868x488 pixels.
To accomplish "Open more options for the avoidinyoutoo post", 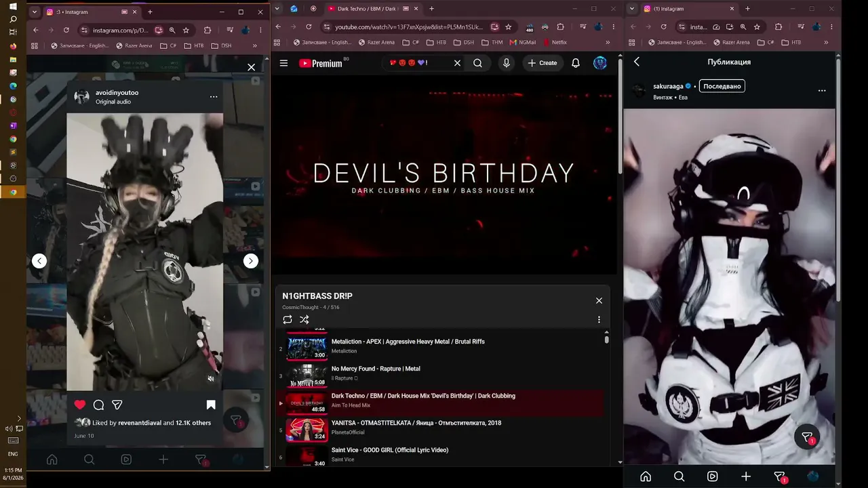I will point(214,97).
